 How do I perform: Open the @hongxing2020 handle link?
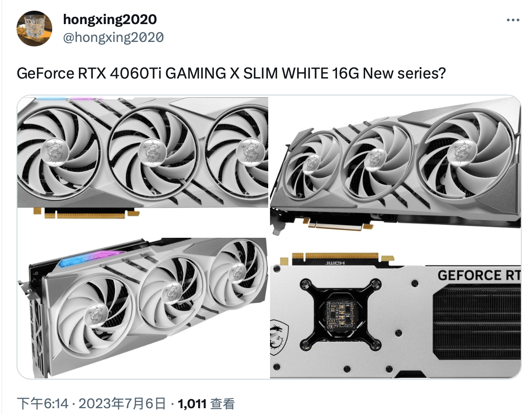click(113, 37)
